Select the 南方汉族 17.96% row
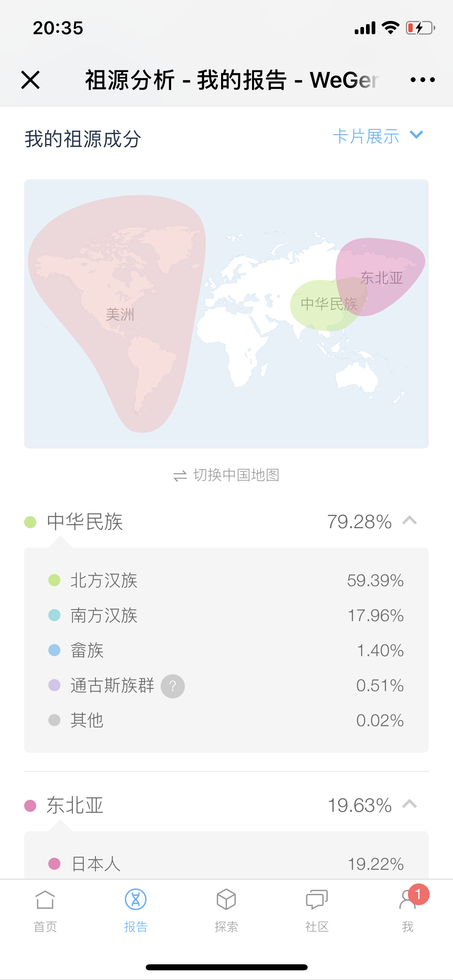The width and height of the screenshot is (453, 980). click(226, 615)
